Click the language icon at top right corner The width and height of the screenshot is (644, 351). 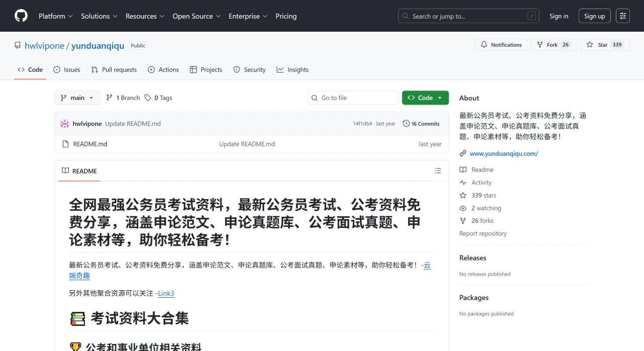point(623,16)
